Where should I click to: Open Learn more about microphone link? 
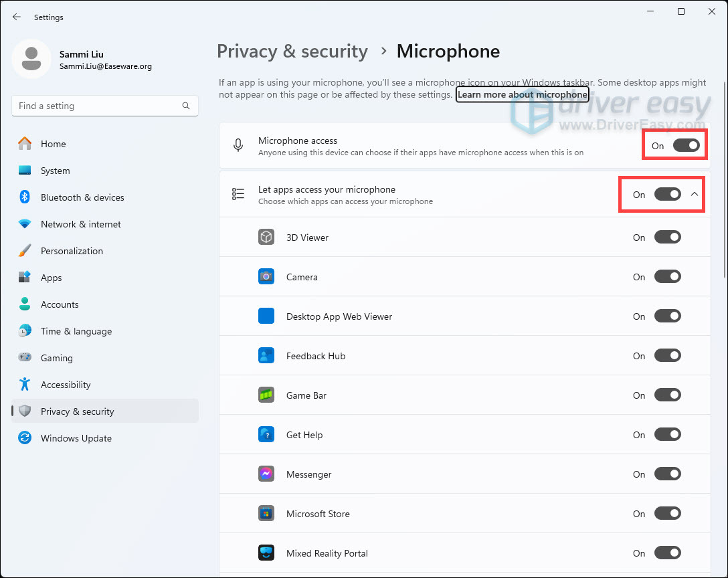click(x=523, y=95)
